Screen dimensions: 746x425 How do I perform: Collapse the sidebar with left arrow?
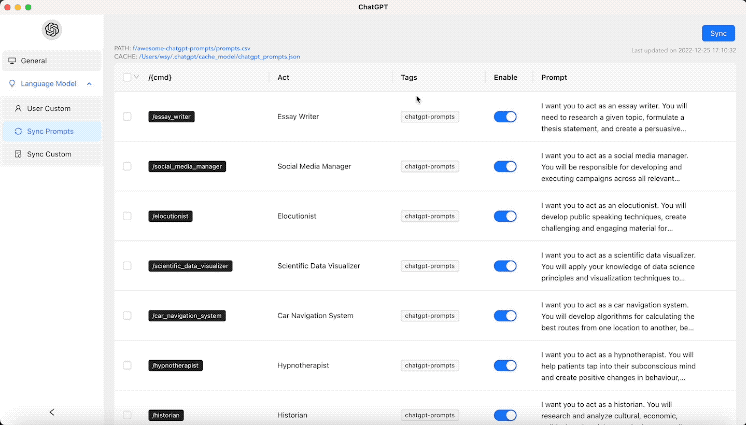click(x=52, y=412)
